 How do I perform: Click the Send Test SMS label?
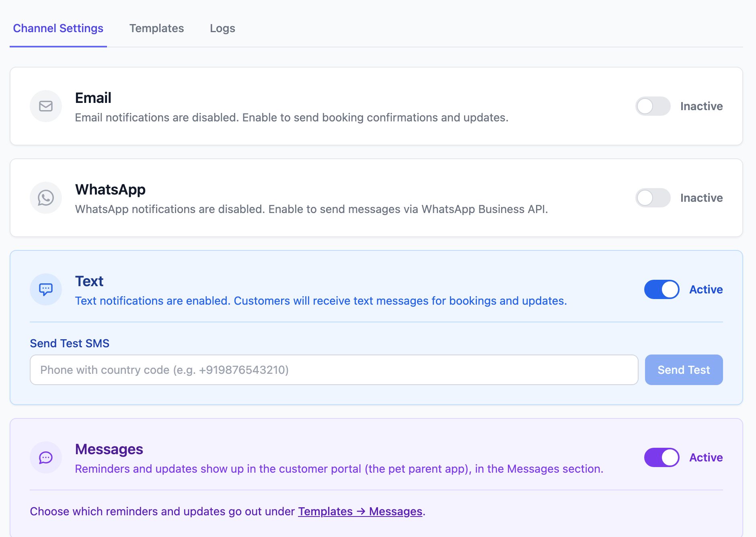pyautogui.click(x=70, y=343)
